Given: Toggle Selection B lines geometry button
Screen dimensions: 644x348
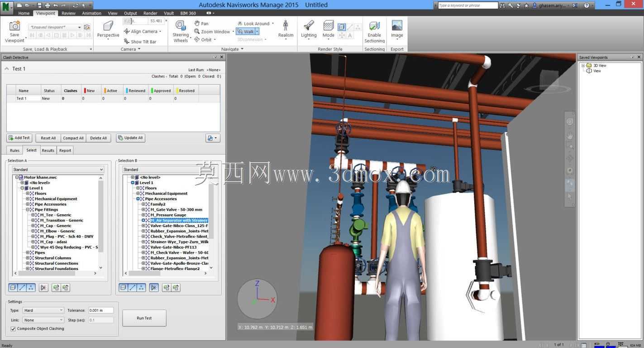Looking at the screenshot, I should (132, 287).
